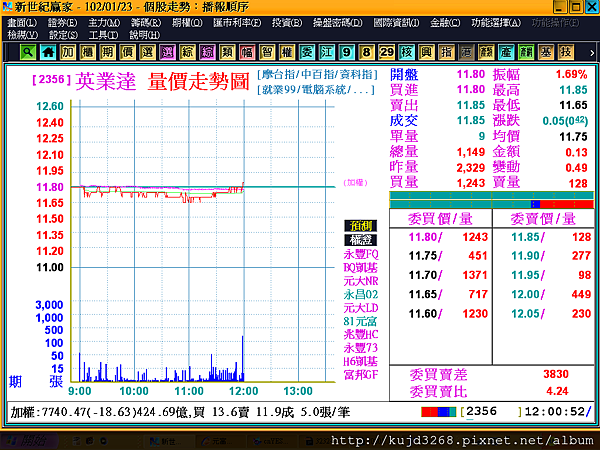
Task: Click the Windows 開始 start button
Action: click(29, 441)
